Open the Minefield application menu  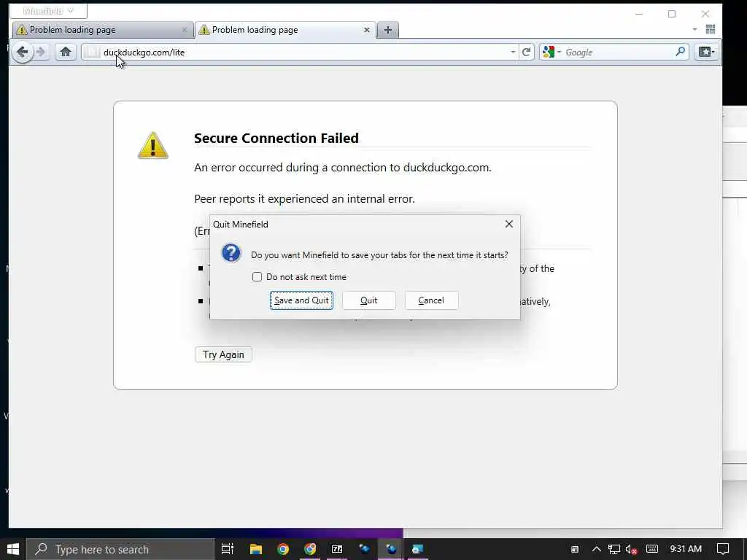tap(47, 10)
